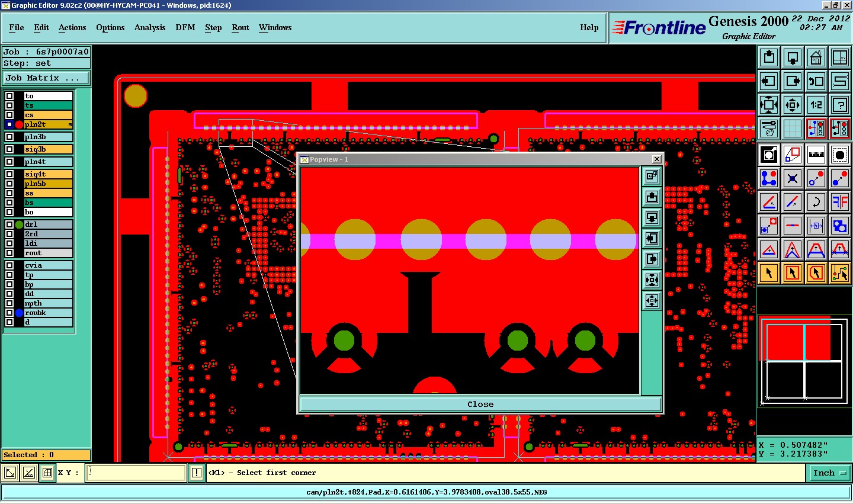The height and width of the screenshot is (504, 853).
Task: Click the blue color dot of roubk
Action: point(19,313)
